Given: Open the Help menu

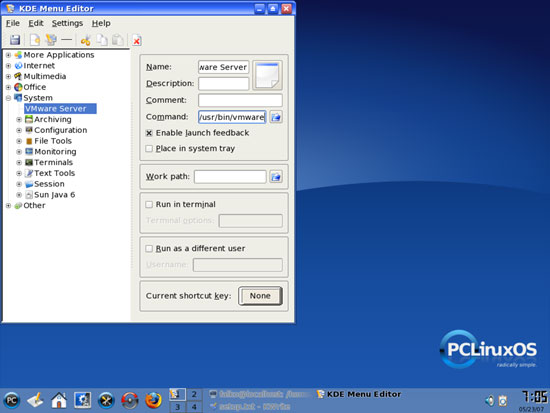Looking at the screenshot, I should tap(101, 23).
